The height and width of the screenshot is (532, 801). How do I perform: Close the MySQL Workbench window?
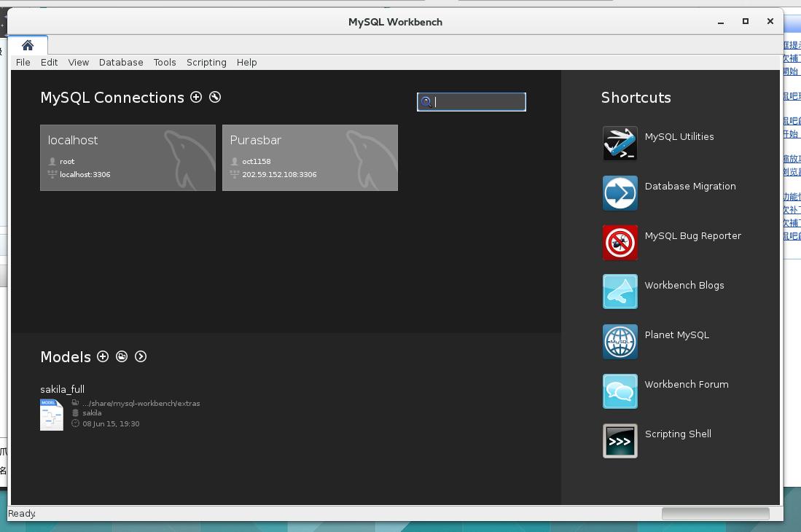click(770, 21)
